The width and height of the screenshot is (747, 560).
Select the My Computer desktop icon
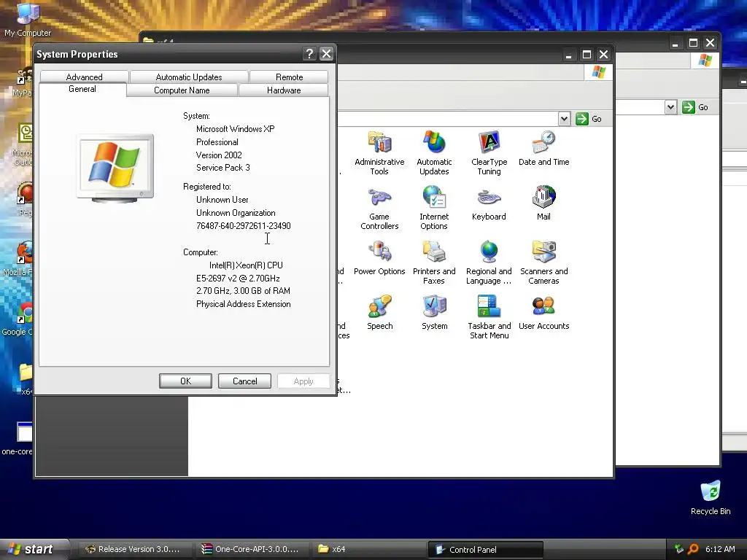coord(28,20)
